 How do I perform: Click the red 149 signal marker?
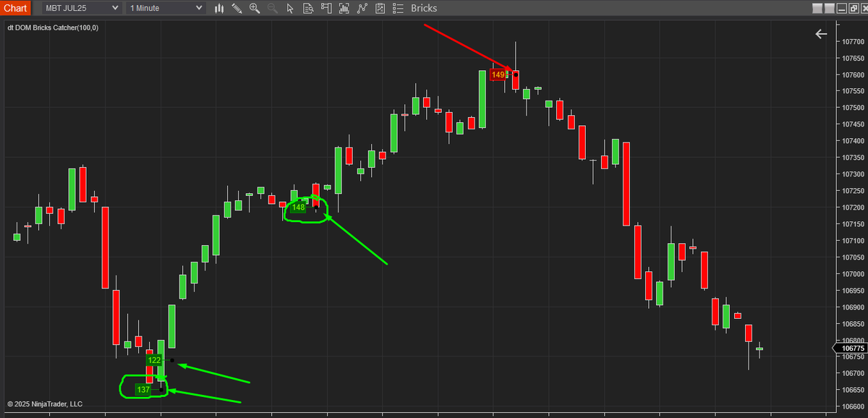click(498, 74)
